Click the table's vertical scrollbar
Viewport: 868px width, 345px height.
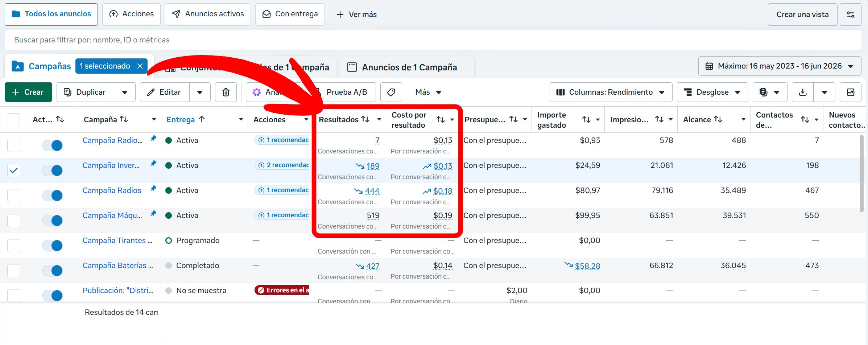[x=862, y=173]
